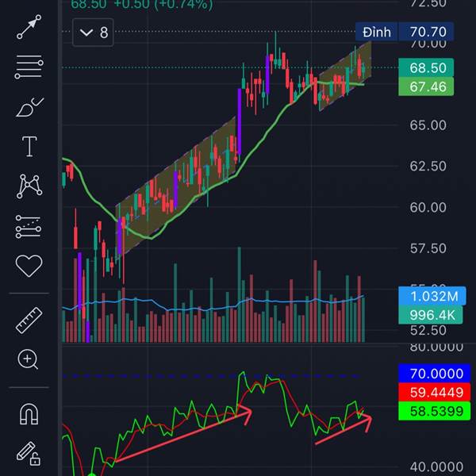This screenshot has height=476, width=476.
Task: Select the trend line arrow tool
Action: click(x=29, y=27)
